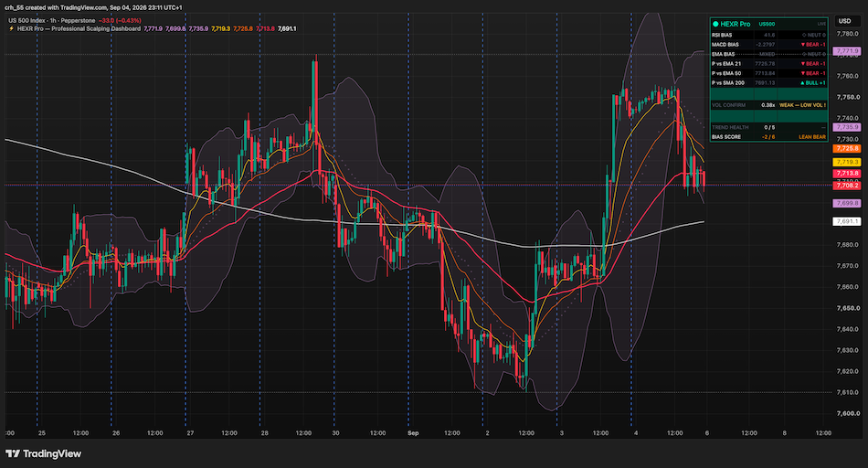
Task: Click orange legend value 7,725.8
Action: [x=243, y=28]
